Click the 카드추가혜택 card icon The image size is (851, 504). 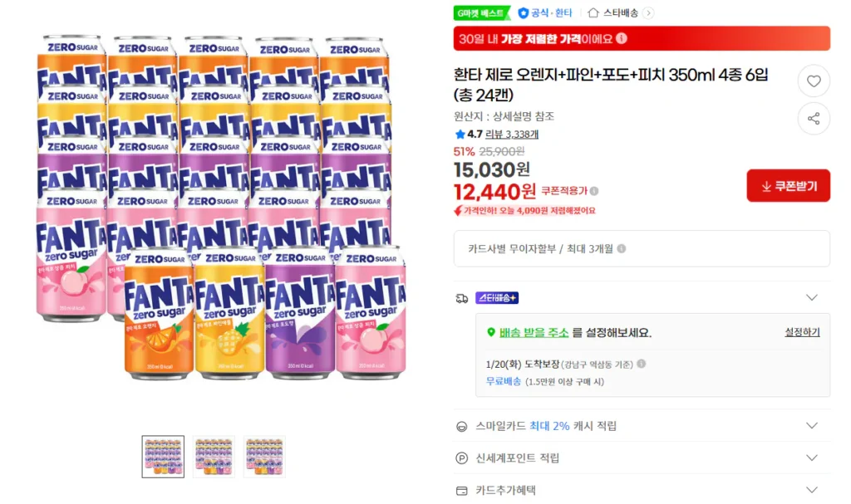click(x=462, y=490)
